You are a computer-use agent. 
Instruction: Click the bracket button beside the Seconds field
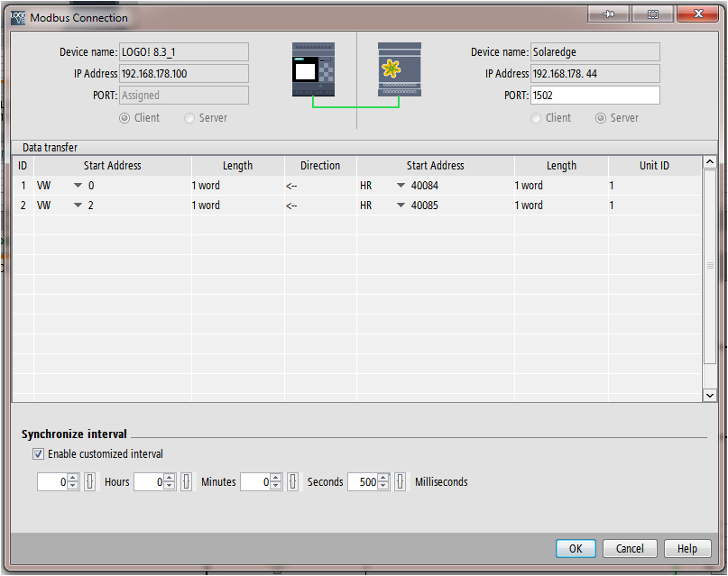pyautogui.click(x=292, y=481)
